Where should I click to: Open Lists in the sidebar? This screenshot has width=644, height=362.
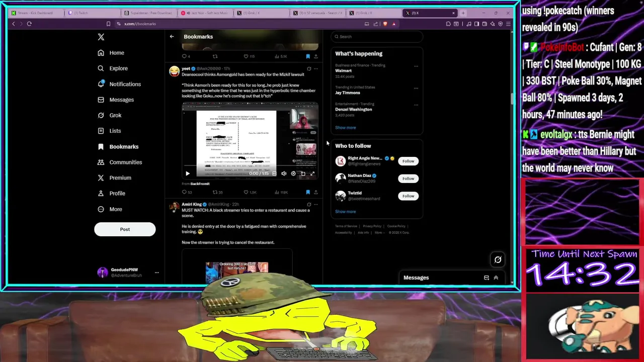(x=109, y=131)
